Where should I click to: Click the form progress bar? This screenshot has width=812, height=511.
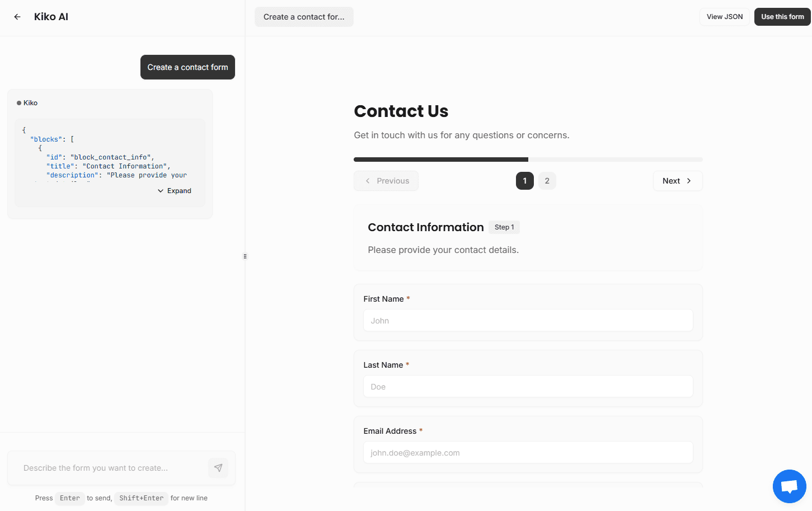tap(528, 159)
